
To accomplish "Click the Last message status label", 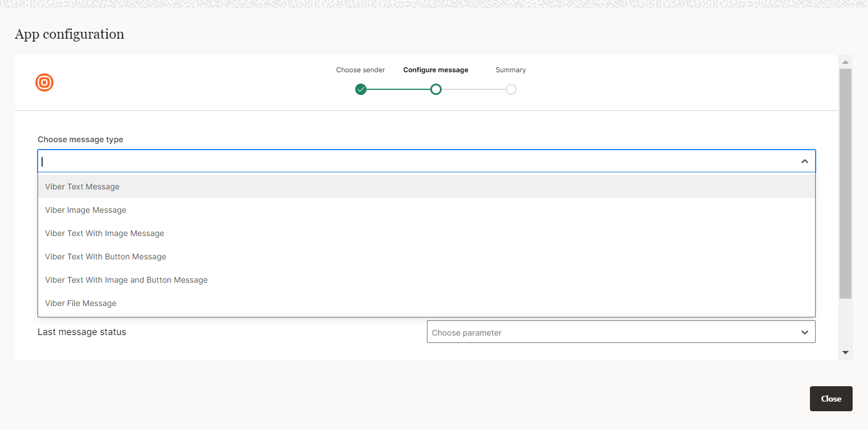I will tap(82, 332).
